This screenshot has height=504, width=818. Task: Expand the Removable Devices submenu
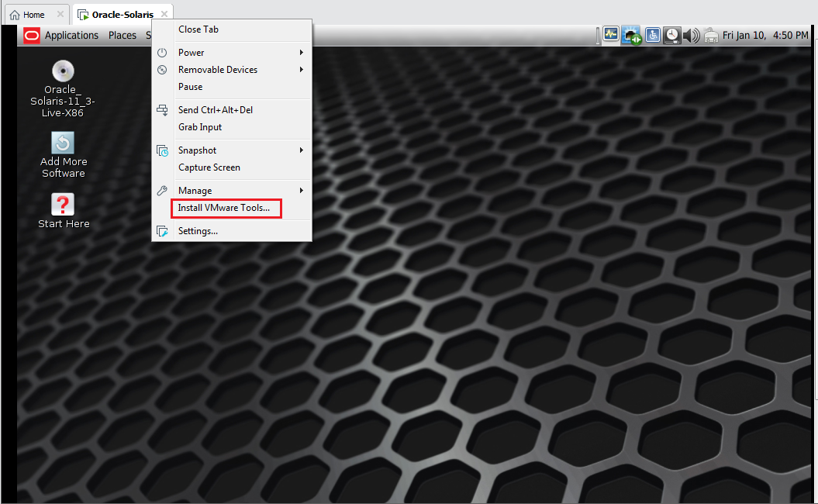click(217, 69)
